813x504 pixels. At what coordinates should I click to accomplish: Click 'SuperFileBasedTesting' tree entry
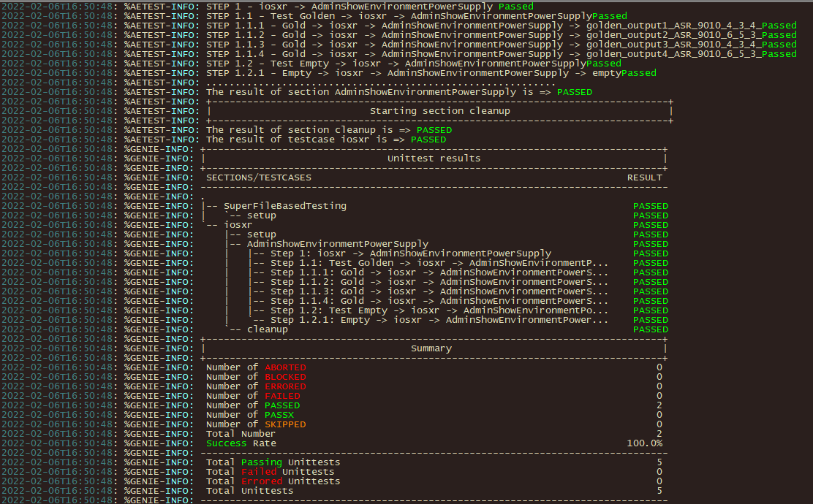pyautogui.click(x=284, y=206)
